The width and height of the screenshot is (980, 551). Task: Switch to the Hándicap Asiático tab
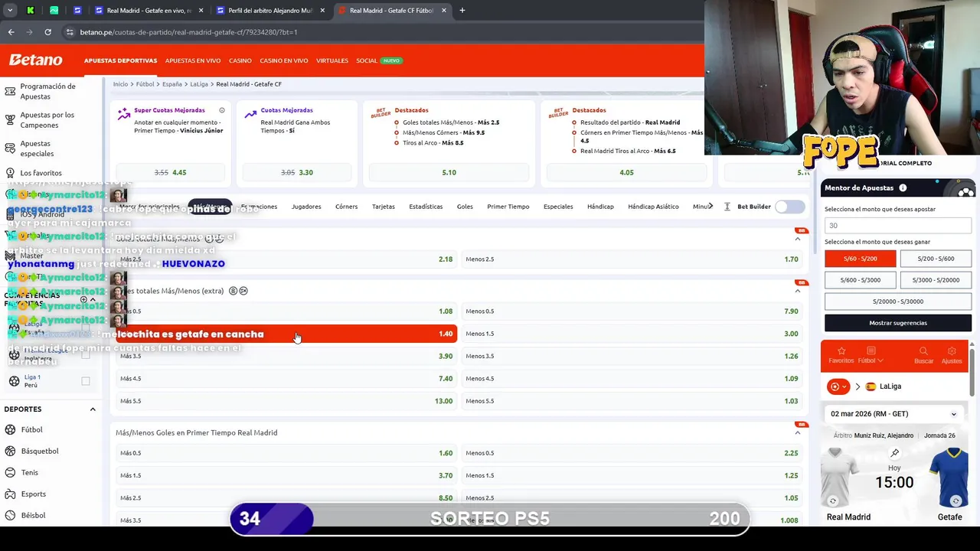[653, 207]
